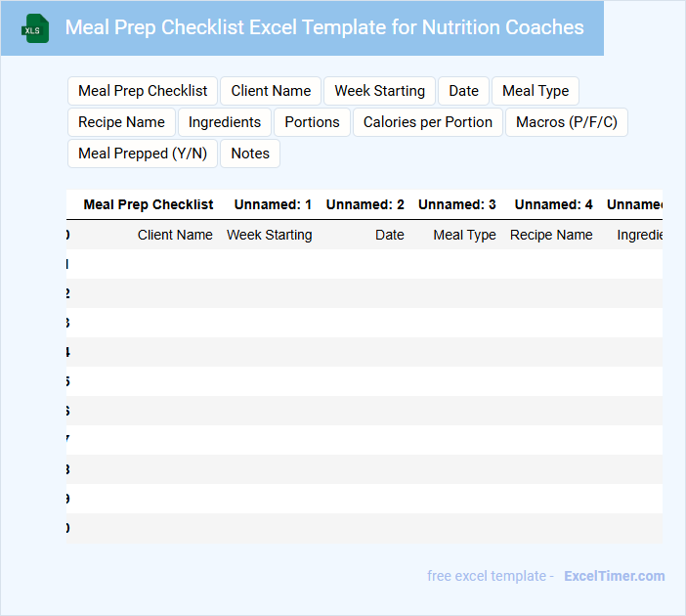Click the Meal Prep Checklist column header
686x616 pixels.
[149, 204]
